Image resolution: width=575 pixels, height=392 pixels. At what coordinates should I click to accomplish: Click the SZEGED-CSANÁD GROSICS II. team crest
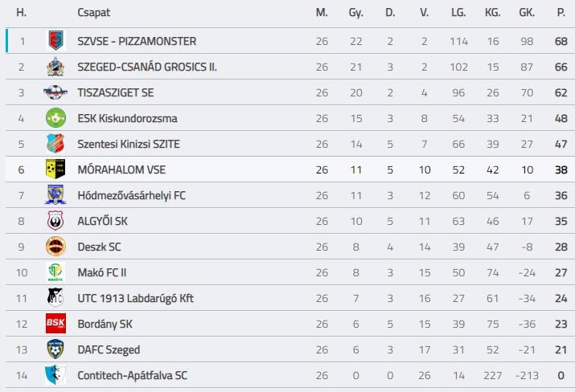[x=55, y=67]
